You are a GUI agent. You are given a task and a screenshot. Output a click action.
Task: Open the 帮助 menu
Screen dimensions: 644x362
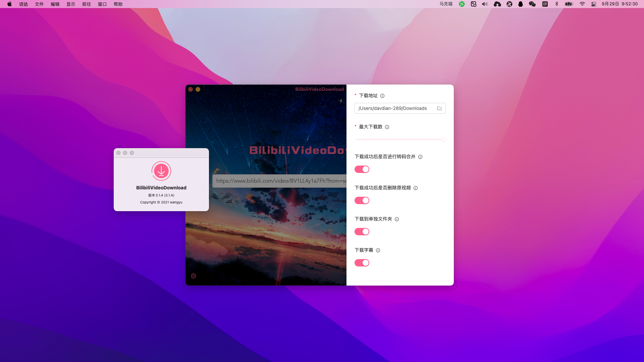tap(118, 4)
